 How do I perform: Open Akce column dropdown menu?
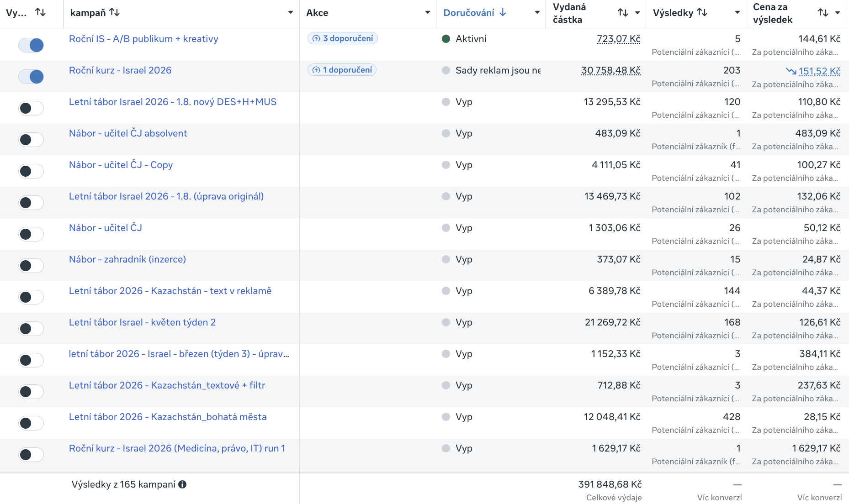428,12
